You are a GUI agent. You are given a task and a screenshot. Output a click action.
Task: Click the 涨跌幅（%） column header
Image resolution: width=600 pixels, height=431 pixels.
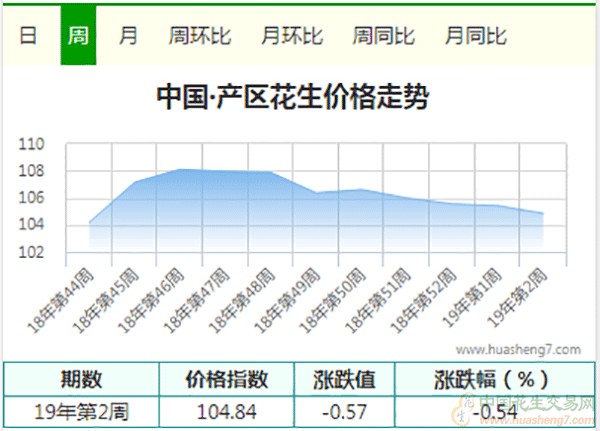point(491,380)
